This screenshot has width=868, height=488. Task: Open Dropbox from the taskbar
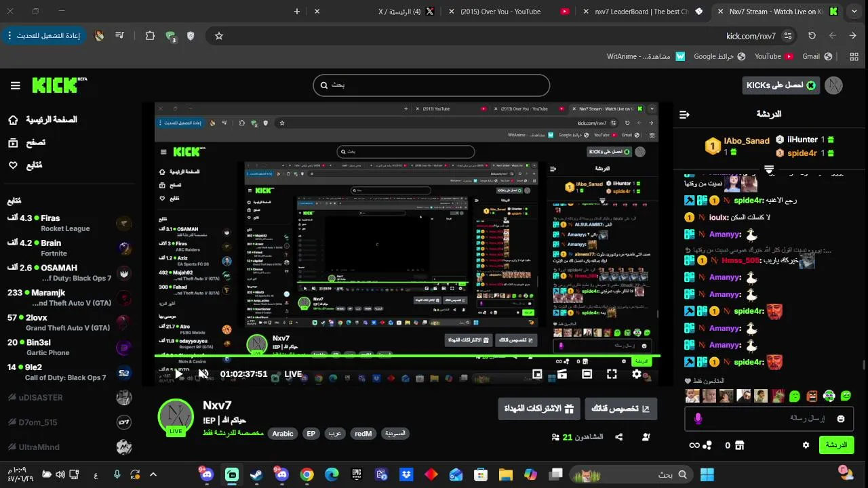tap(406, 474)
